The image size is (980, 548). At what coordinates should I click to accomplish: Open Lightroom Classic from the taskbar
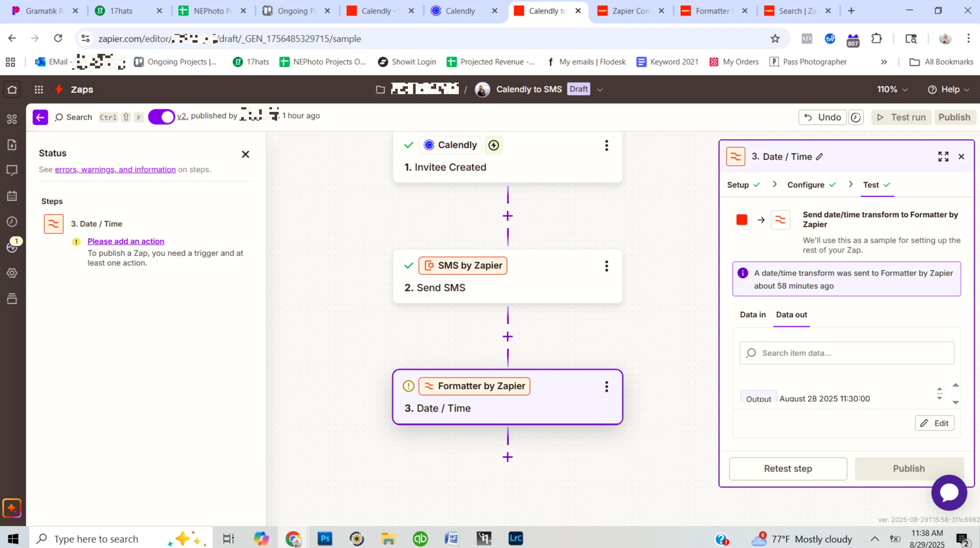pos(516,538)
